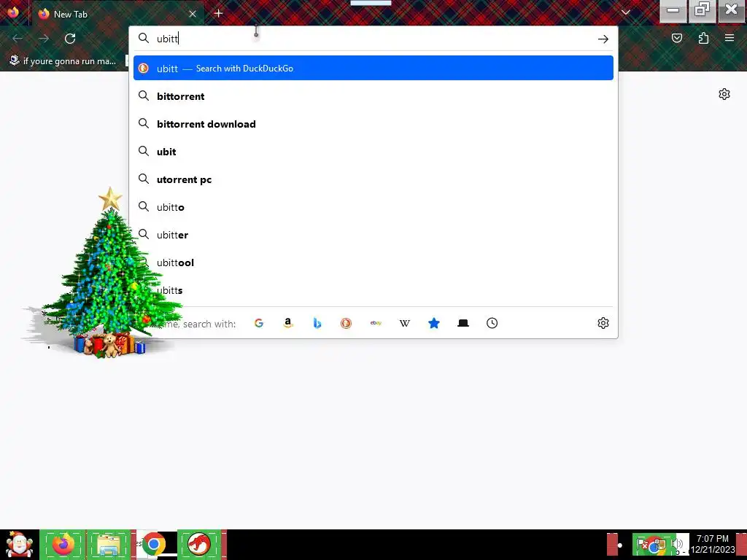Search this time with DuckDuckGo icon
The height and width of the screenshot is (560, 747).
(347, 323)
